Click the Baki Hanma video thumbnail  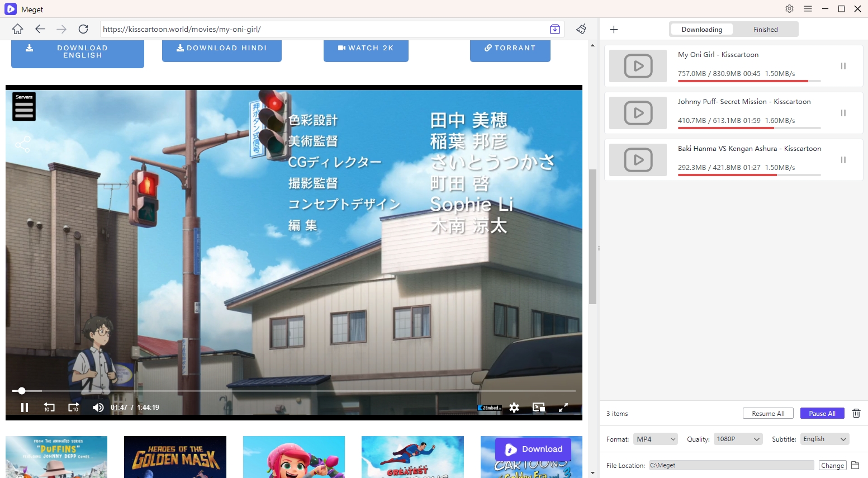[x=638, y=160]
